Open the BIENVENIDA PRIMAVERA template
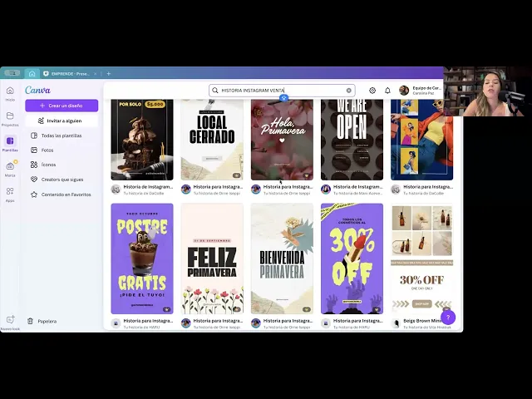532x399 pixels. tap(282, 259)
